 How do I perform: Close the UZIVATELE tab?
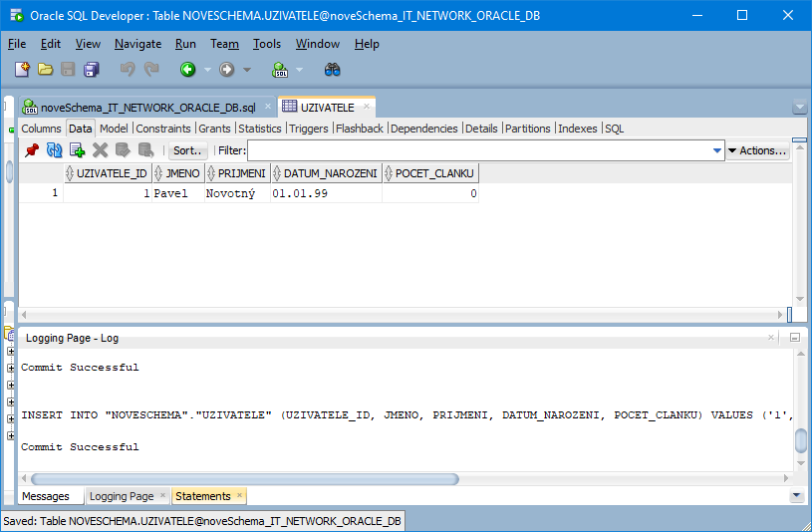[366, 107]
